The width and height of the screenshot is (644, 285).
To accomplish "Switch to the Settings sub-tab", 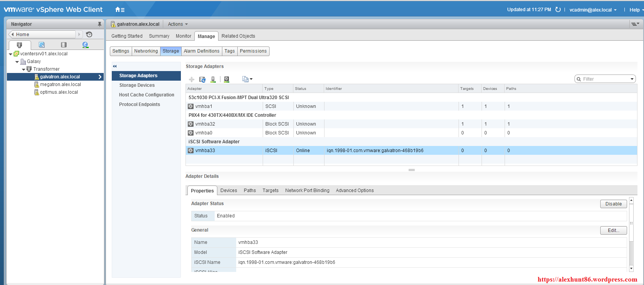I will click(121, 51).
